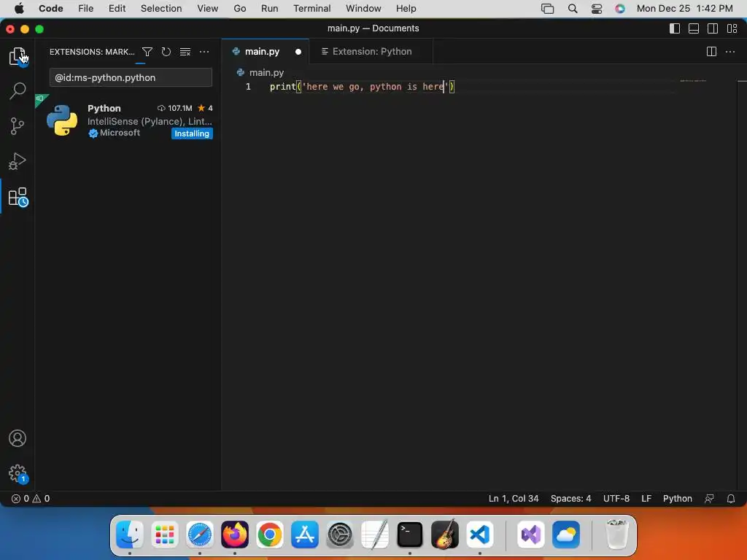The height and width of the screenshot is (560, 747).
Task: Open the View menu
Action: pos(207,9)
